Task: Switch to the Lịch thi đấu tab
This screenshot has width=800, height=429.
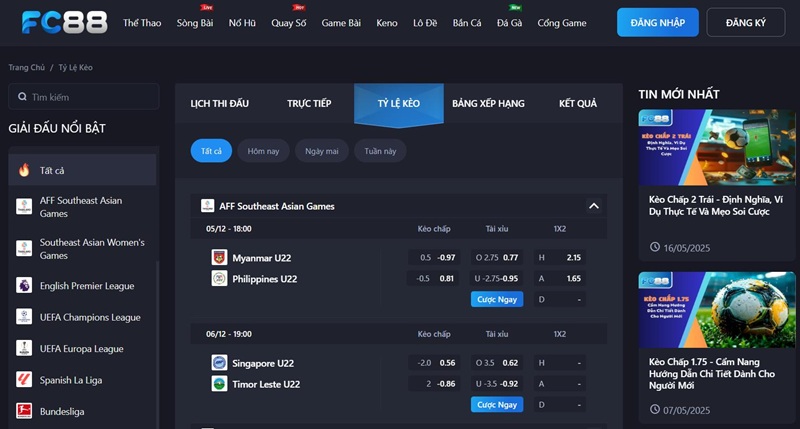Action: point(219,104)
